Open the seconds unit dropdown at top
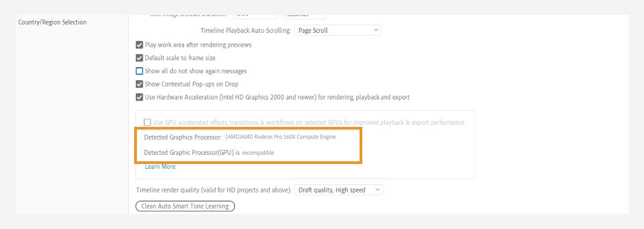Viewport: 644px width, 229px height. pos(304,16)
